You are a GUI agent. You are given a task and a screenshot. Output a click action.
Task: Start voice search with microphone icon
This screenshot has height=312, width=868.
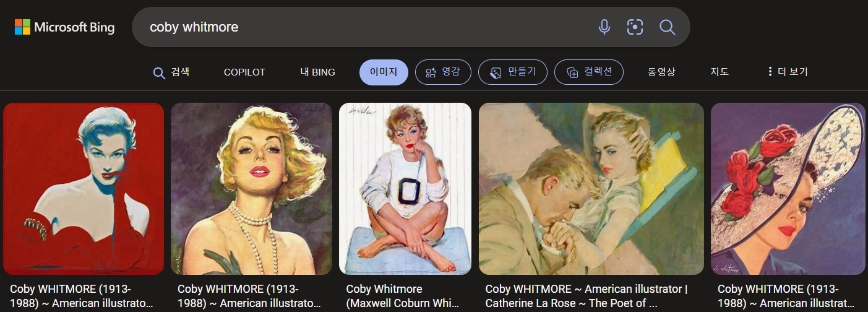click(x=604, y=27)
